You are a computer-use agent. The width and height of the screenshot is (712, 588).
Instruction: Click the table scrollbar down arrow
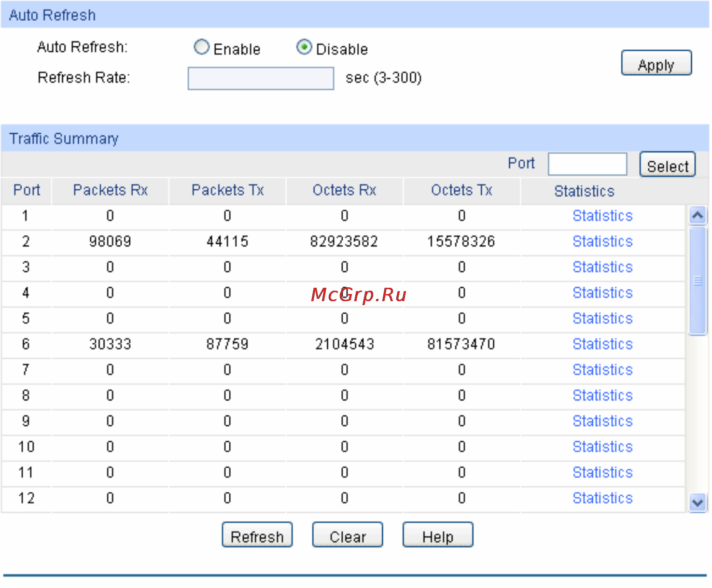pyautogui.click(x=698, y=503)
